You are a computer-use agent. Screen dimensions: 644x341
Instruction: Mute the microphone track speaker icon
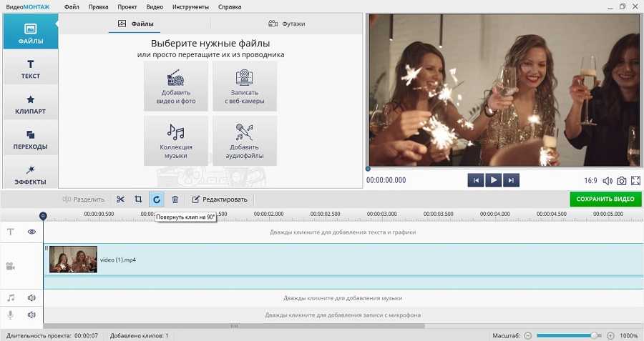coord(31,315)
